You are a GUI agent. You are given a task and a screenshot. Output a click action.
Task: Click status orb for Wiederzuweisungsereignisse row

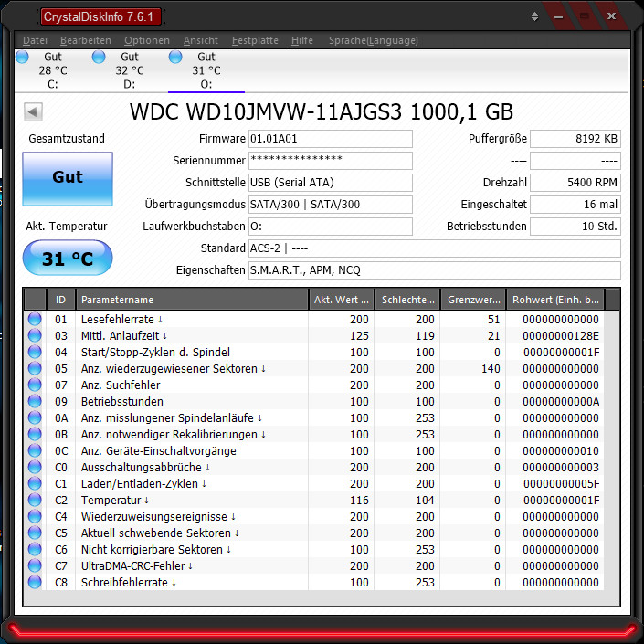(35, 516)
